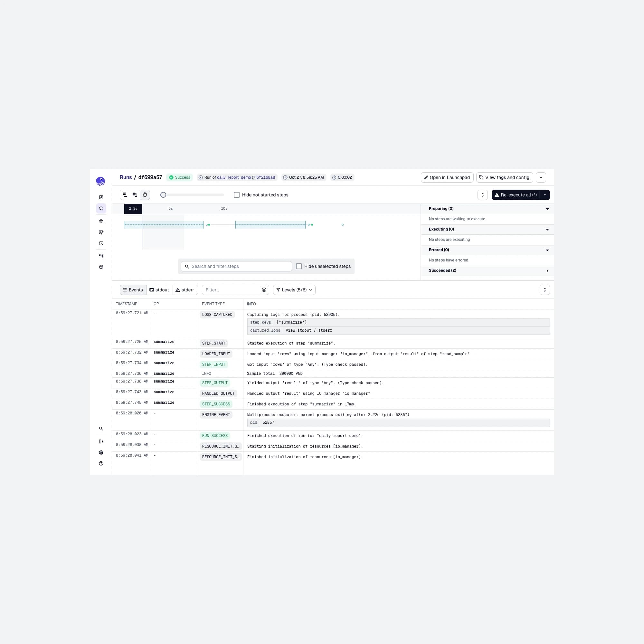The image size is (644, 644).
Task: Open the Help question-mark icon in the sidebar
Action: coord(101,463)
